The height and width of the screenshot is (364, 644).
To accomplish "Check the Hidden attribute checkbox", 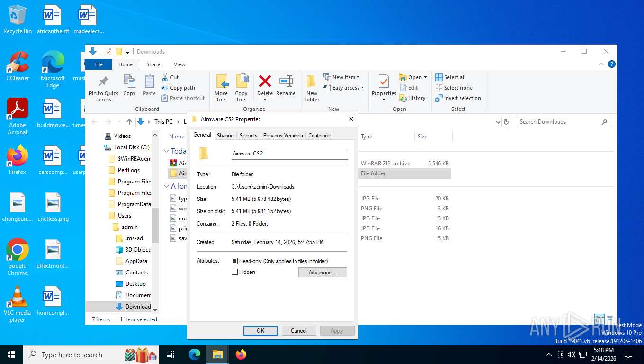I will pos(234,272).
